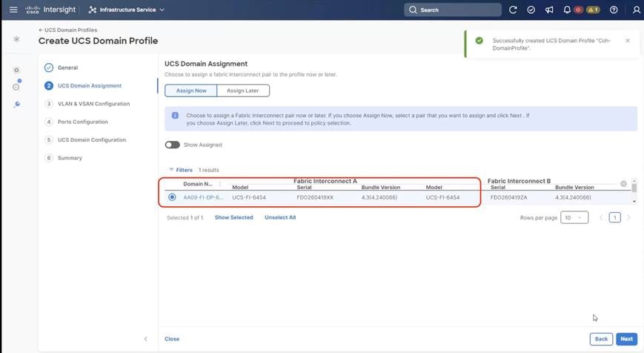
Task: Click the circular icon with blue dot
Action: (16, 85)
